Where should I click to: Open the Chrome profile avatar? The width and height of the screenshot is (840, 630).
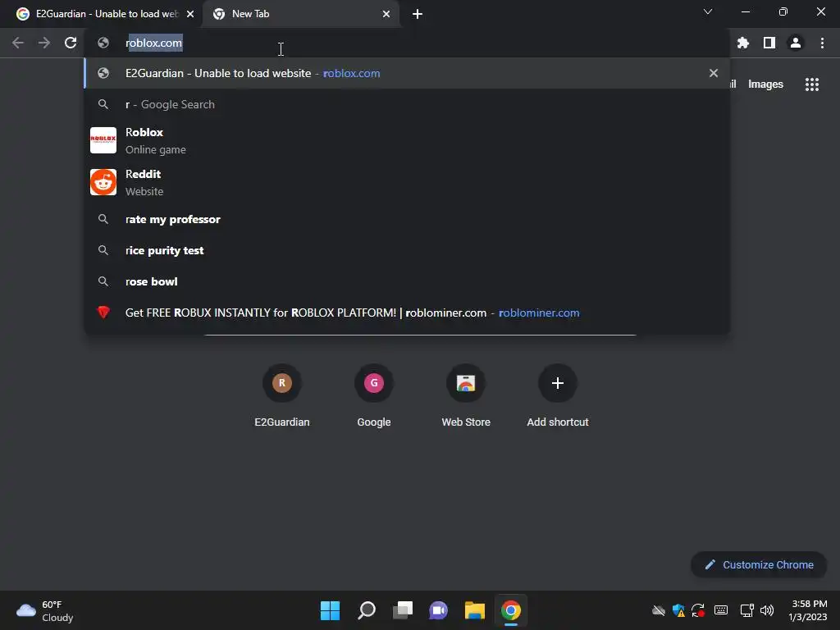coord(796,43)
